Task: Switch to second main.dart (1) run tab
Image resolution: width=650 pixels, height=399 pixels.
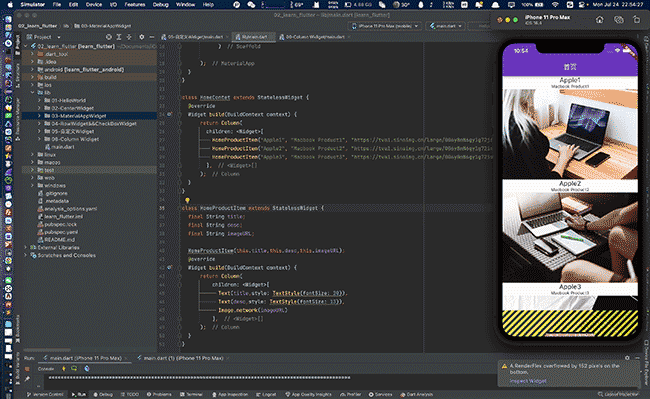Action: tap(183, 358)
